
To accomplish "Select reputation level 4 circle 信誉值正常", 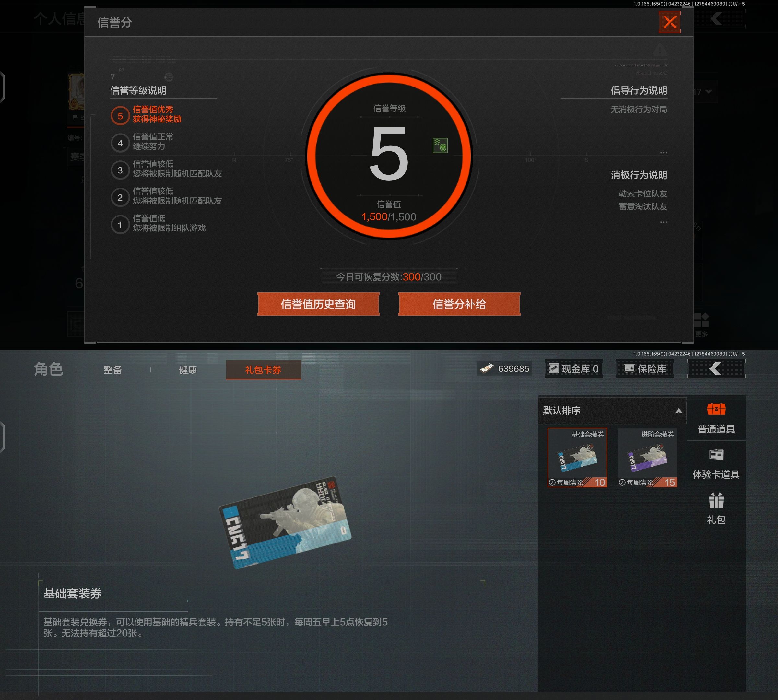I will [120, 143].
